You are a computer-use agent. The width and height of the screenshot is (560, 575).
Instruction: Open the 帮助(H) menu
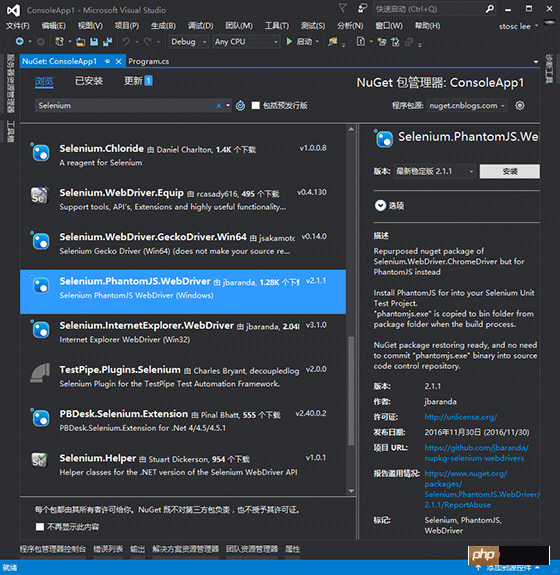[427, 26]
